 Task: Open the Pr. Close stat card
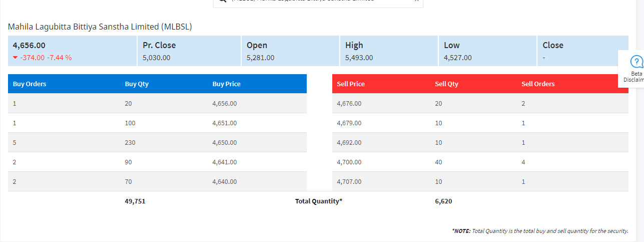[x=189, y=51]
